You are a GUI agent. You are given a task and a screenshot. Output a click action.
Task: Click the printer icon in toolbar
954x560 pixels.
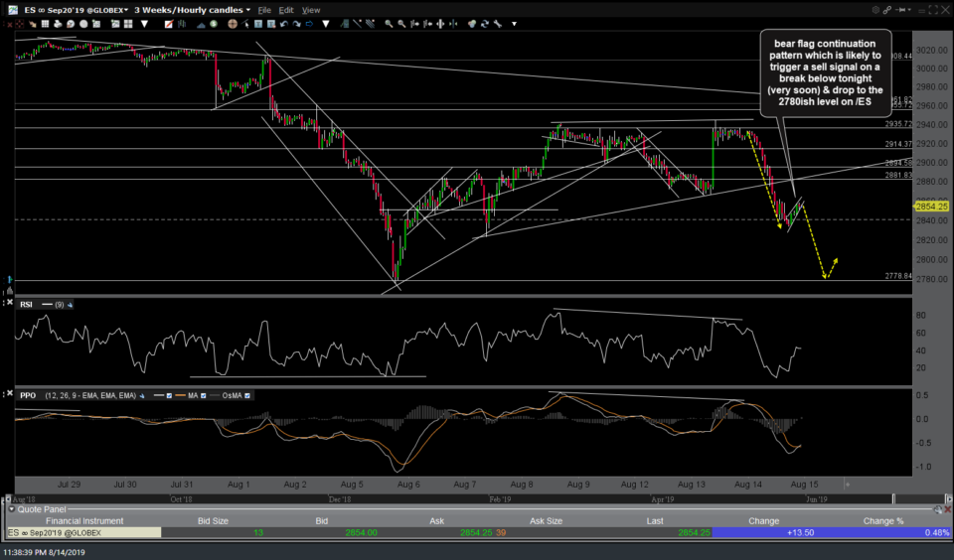coord(58,24)
